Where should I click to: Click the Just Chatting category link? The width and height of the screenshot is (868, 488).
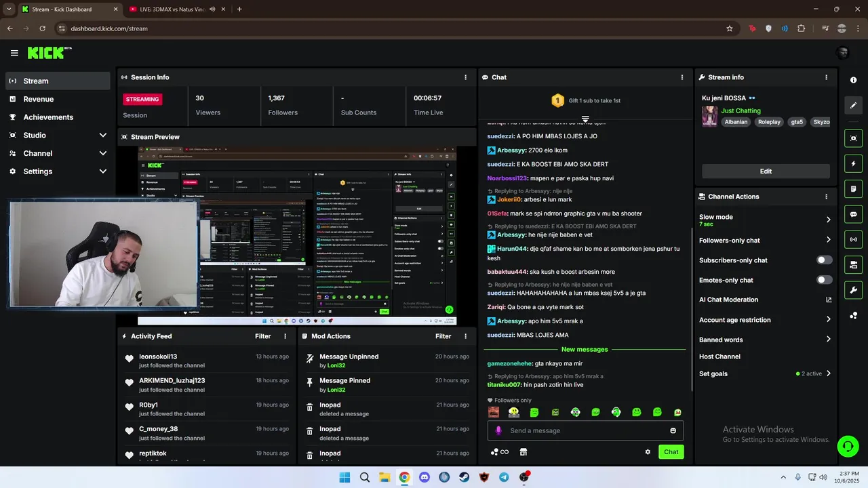741,110
